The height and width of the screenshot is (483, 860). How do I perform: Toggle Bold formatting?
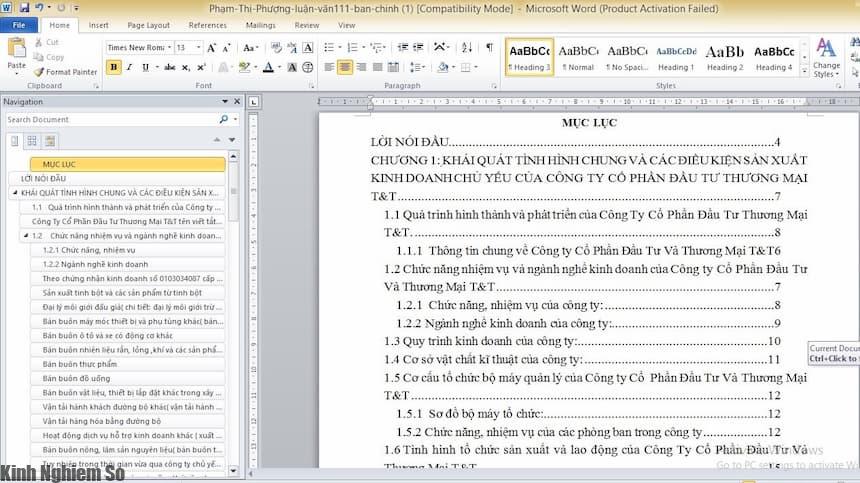click(x=114, y=67)
